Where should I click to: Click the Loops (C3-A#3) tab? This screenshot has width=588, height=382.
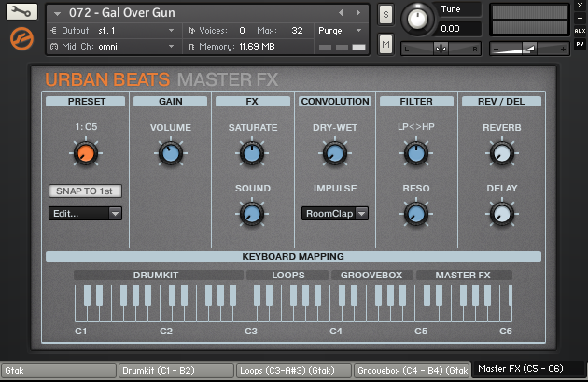tap(293, 371)
